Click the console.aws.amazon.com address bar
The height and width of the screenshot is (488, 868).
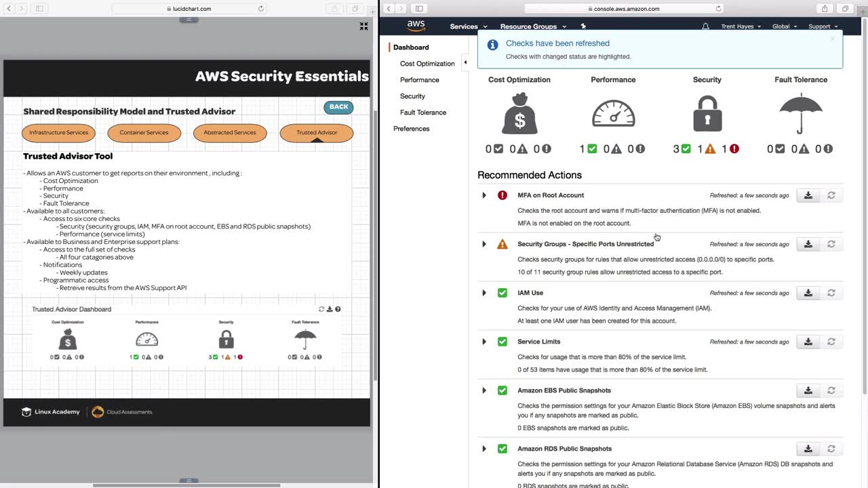click(x=624, y=9)
